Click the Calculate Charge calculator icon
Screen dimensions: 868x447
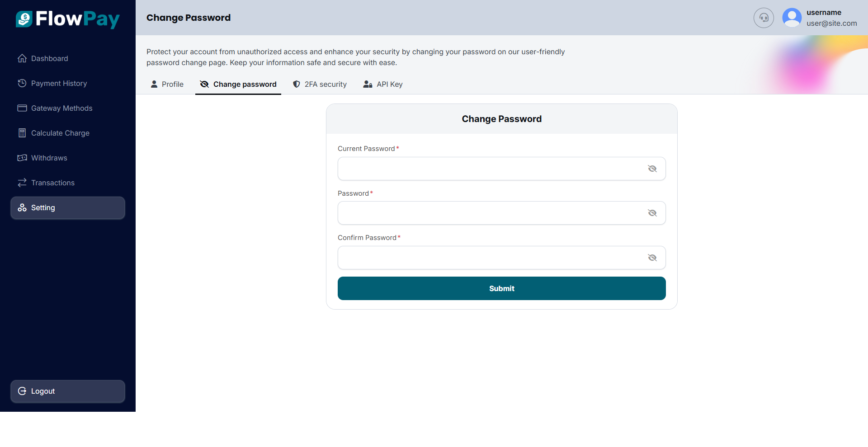[22, 133]
